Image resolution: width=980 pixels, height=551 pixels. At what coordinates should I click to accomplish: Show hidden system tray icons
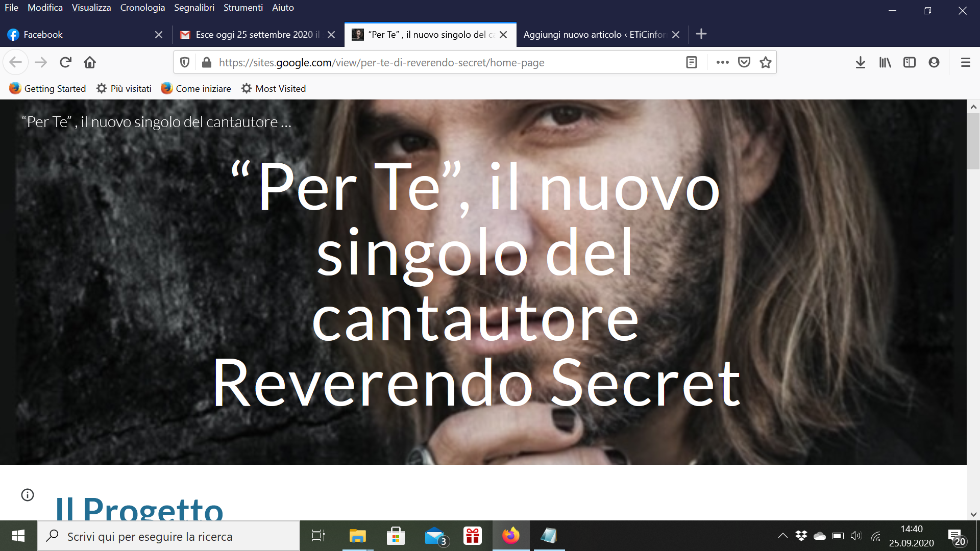(782, 536)
